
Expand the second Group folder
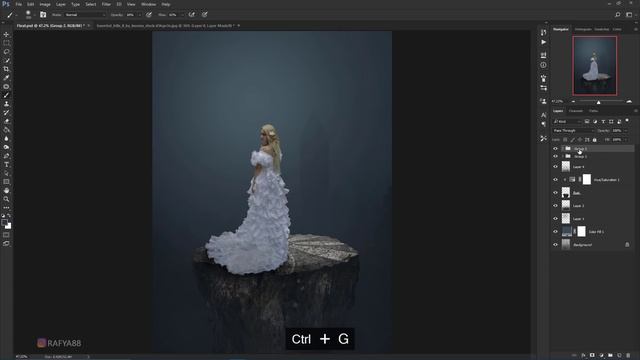(562, 156)
